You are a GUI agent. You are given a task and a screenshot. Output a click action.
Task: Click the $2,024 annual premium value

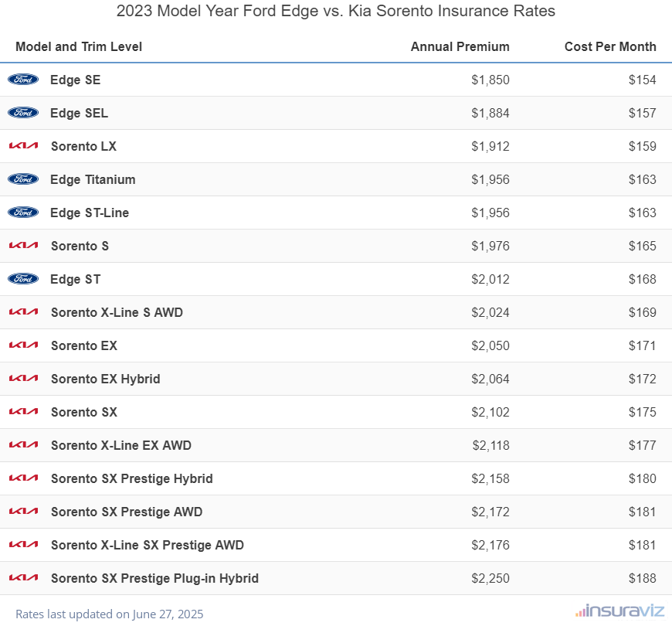pos(490,312)
